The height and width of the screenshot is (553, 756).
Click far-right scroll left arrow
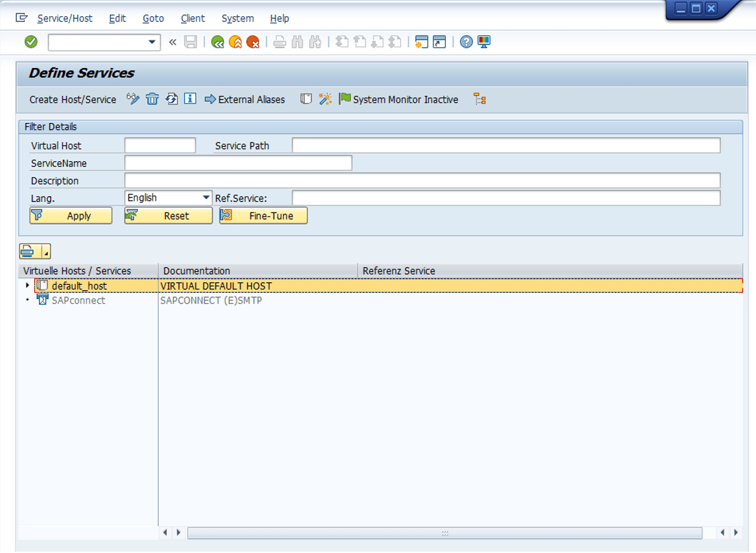tap(722, 532)
